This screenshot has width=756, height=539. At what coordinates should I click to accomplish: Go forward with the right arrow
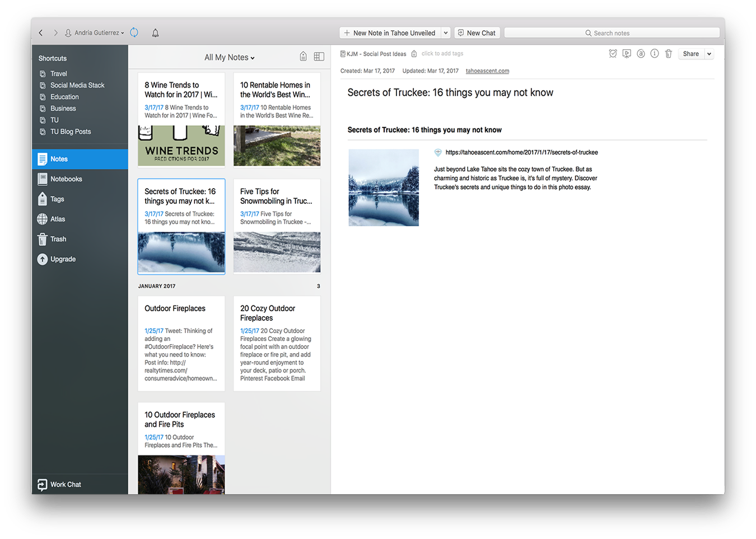[x=55, y=33]
